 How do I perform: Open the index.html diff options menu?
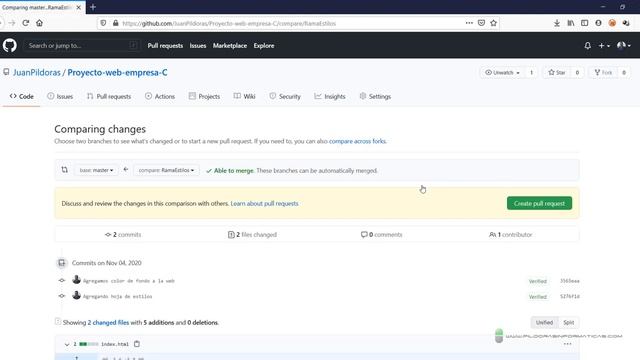pyautogui.click(x=567, y=344)
